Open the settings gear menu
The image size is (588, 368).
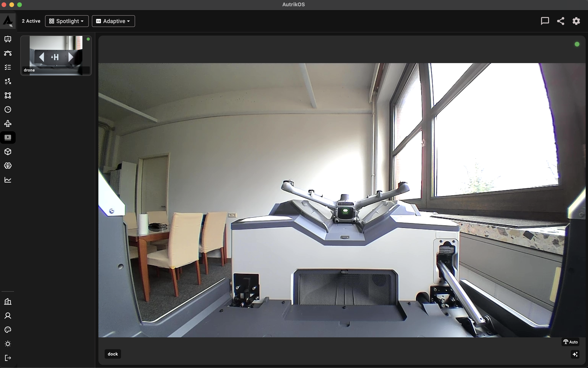coord(576,21)
